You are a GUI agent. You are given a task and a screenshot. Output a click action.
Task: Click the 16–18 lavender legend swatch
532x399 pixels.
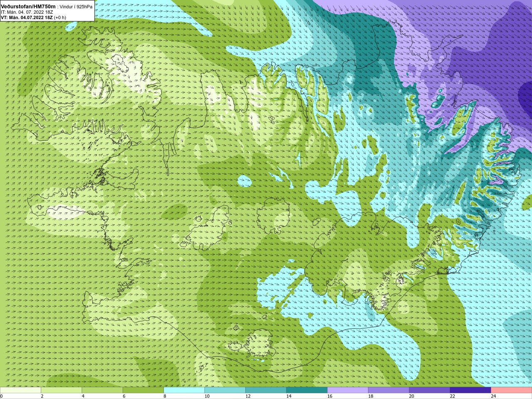(348, 390)
